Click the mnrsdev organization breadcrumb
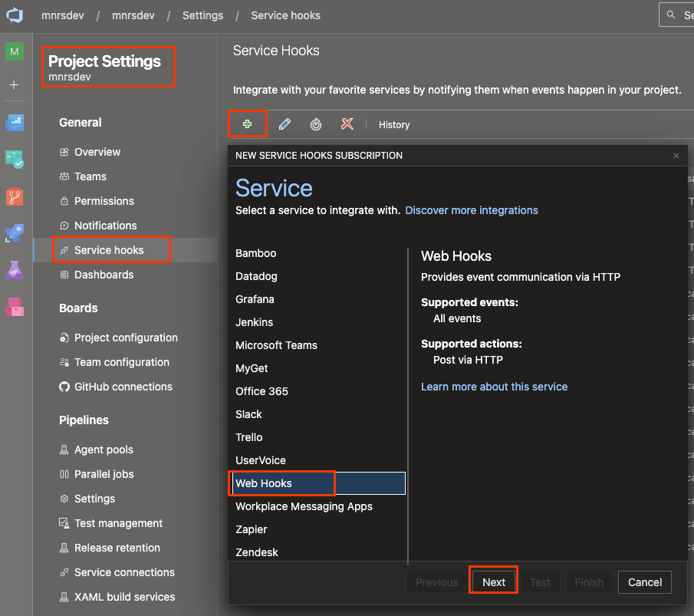 tap(62, 15)
